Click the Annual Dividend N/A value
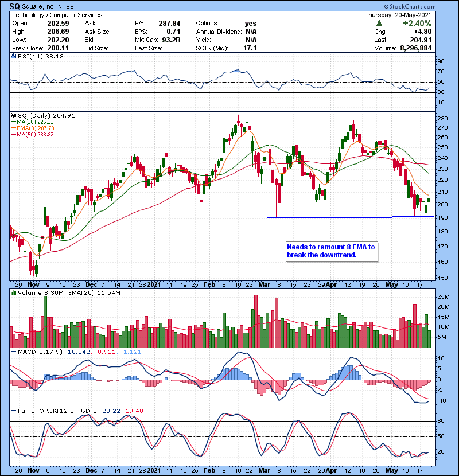Image resolution: width=459 pixels, height=476 pixels. 251,32
